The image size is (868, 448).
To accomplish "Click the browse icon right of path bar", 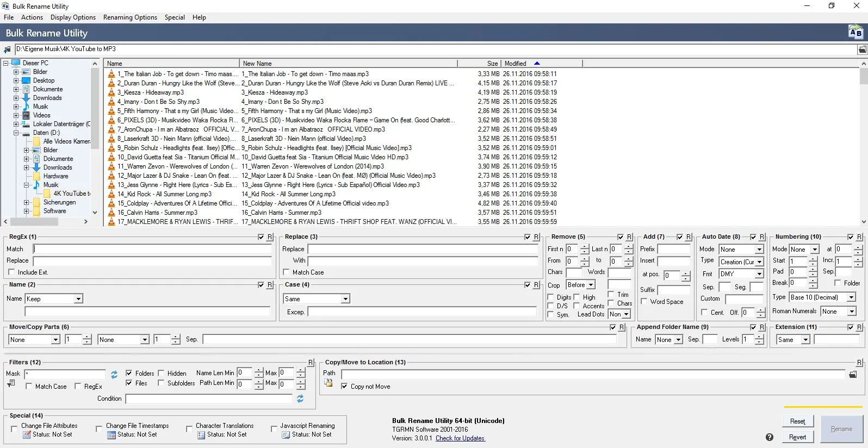I will click(862, 49).
